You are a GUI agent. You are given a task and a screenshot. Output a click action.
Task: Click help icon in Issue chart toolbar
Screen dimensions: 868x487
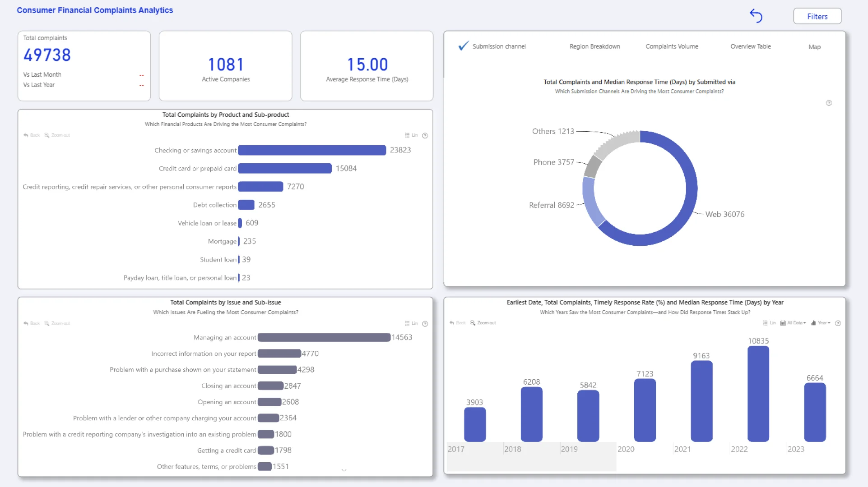[x=425, y=324]
